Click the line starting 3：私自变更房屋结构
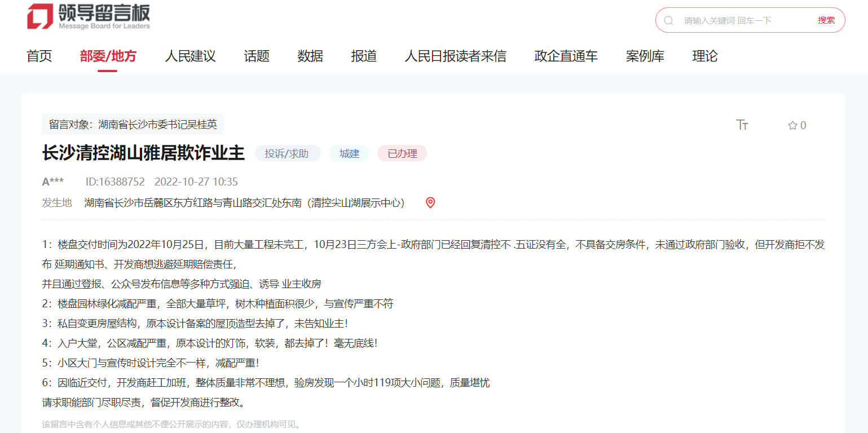868x433 pixels. (195, 324)
